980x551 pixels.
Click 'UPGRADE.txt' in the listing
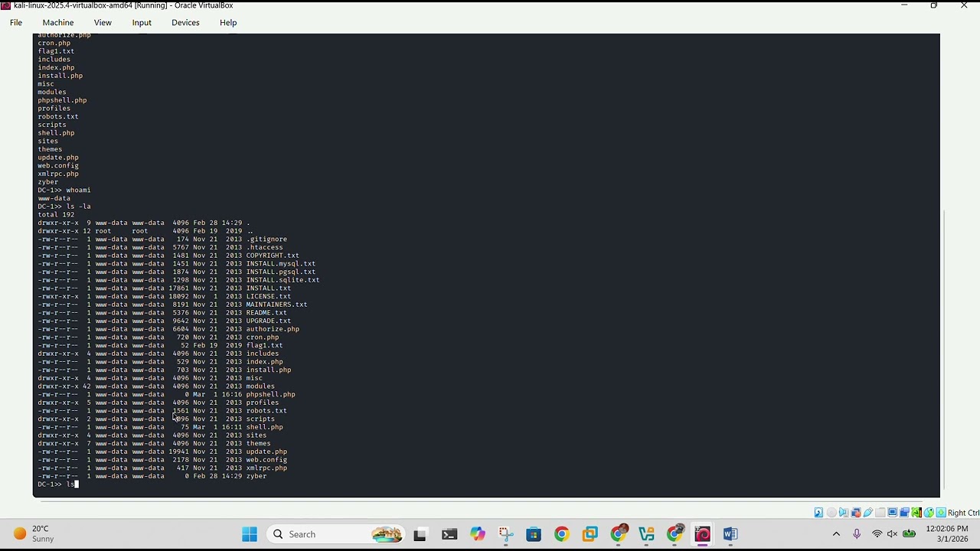click(x=268, y=321)
